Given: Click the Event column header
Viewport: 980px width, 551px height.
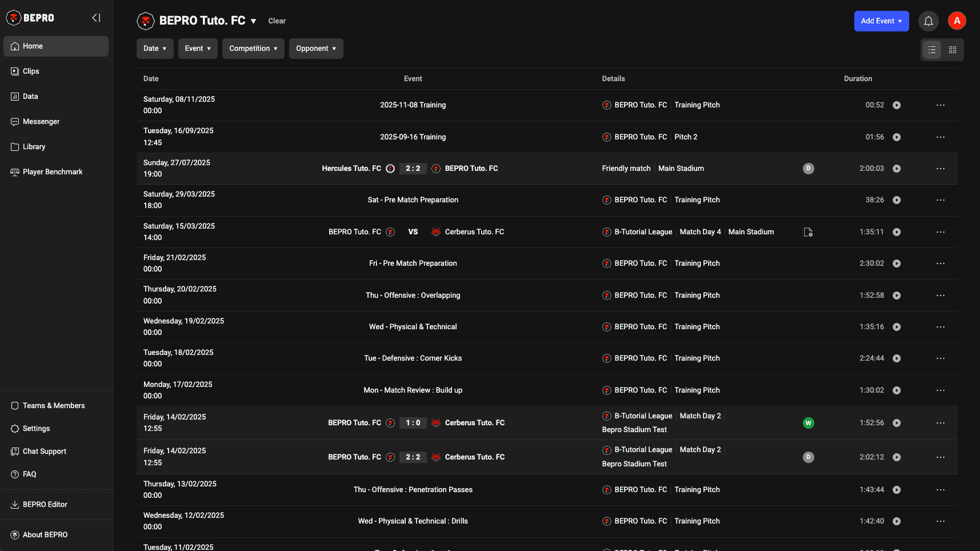Looking at the screenshot, I should pyautogui.click(x=413, y=79).
